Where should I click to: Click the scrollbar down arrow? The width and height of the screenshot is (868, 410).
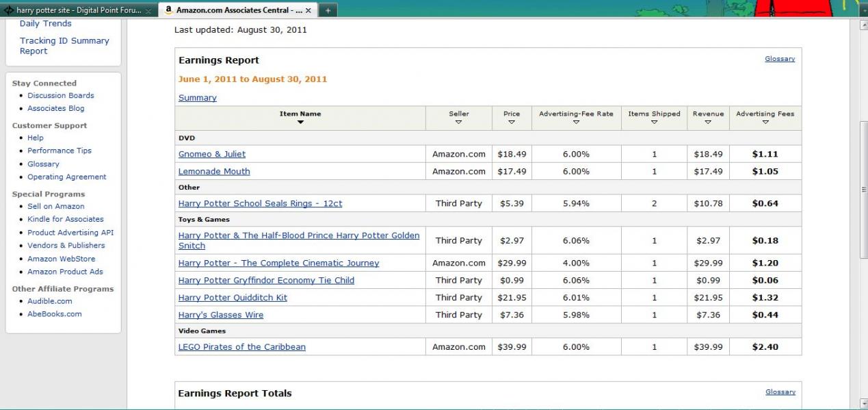click(863, 404)
